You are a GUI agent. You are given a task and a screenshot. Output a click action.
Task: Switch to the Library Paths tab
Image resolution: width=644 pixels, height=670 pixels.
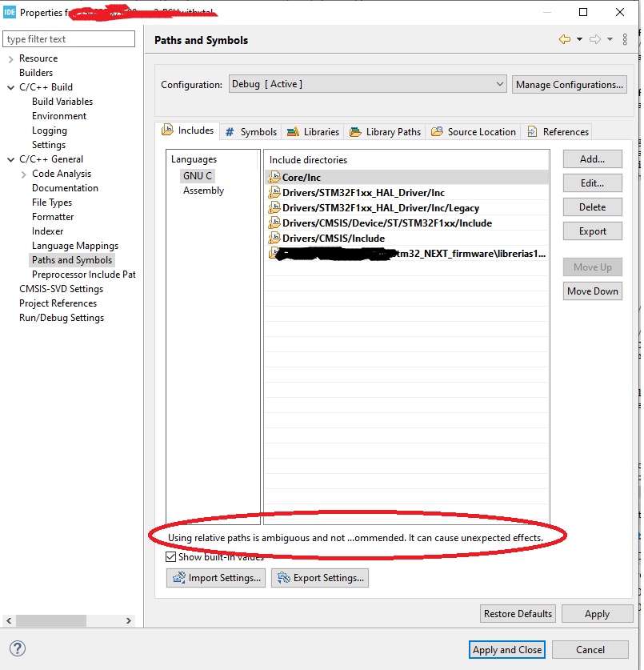click(386, 132)
